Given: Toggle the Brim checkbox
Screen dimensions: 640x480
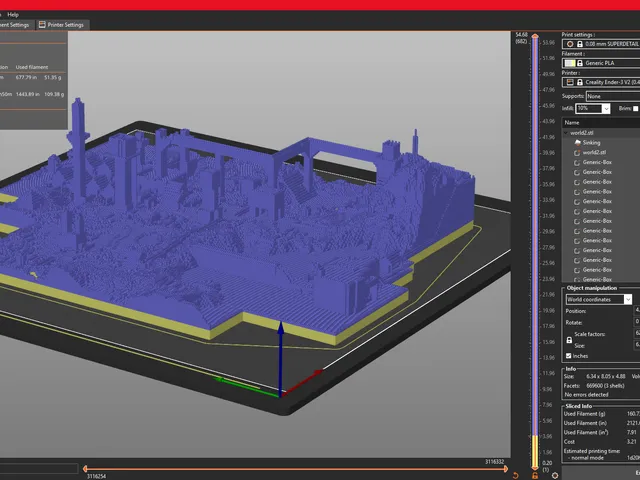Looking at the screenshot, I should (x=635, y=109).
